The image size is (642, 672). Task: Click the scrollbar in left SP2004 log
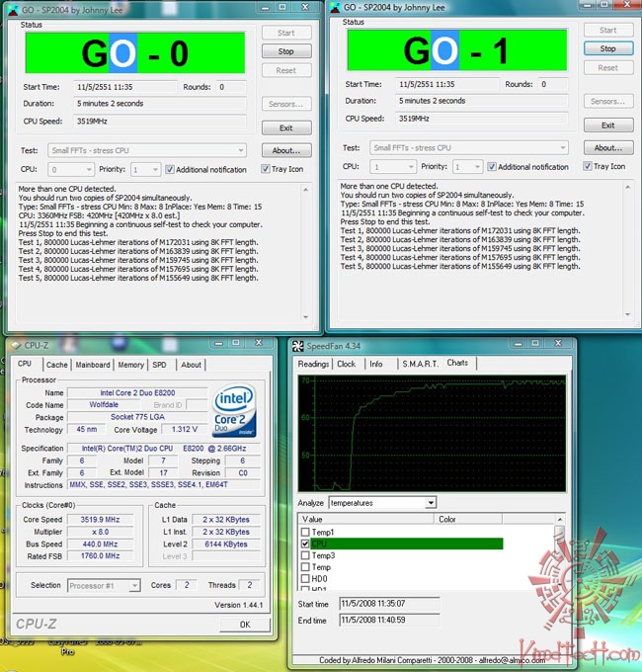pyautogui.click(x=306, y=253)
